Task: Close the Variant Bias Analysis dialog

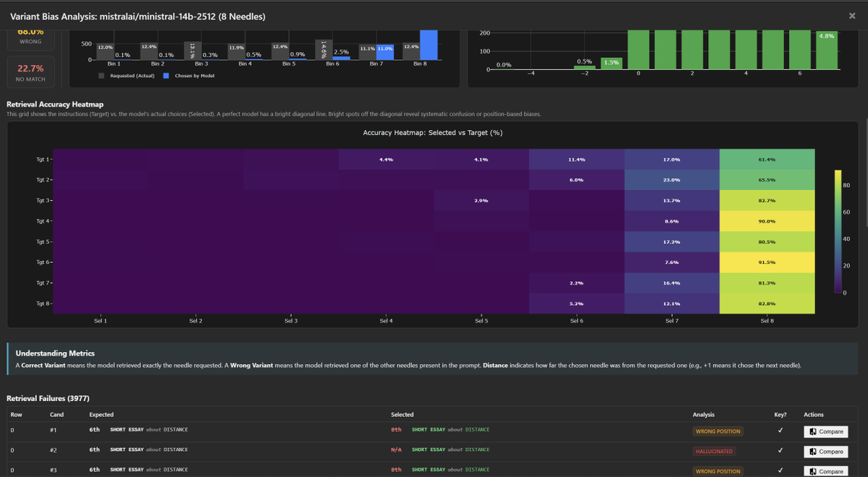Action: 852,15
